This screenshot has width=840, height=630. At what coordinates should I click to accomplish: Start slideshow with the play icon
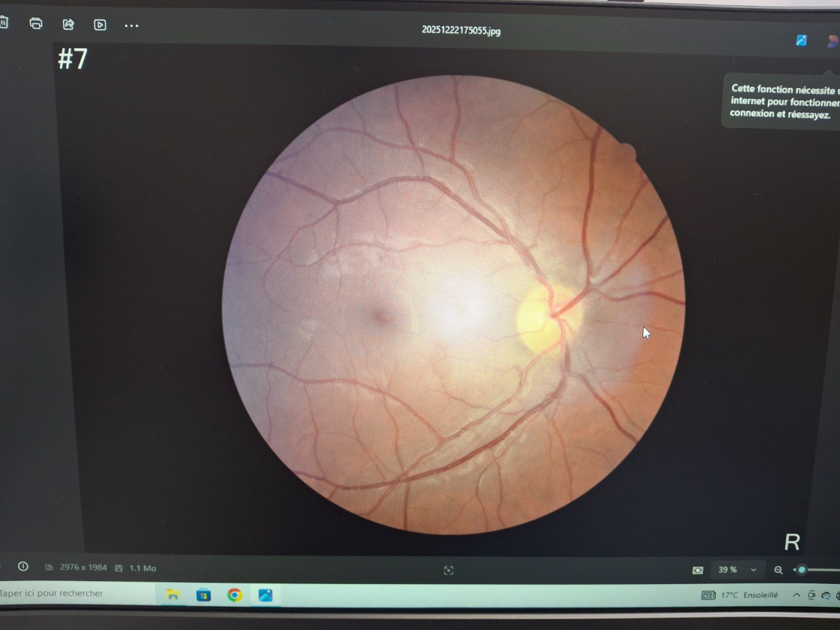tap(100, 25)
